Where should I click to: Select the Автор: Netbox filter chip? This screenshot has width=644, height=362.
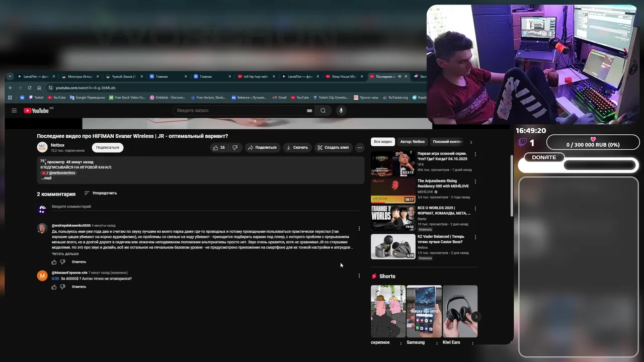[413, 142]
